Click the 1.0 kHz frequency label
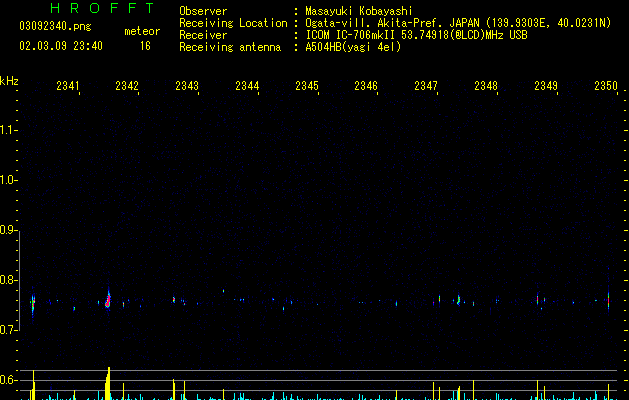The image size is (629, 400). point(7,180)
